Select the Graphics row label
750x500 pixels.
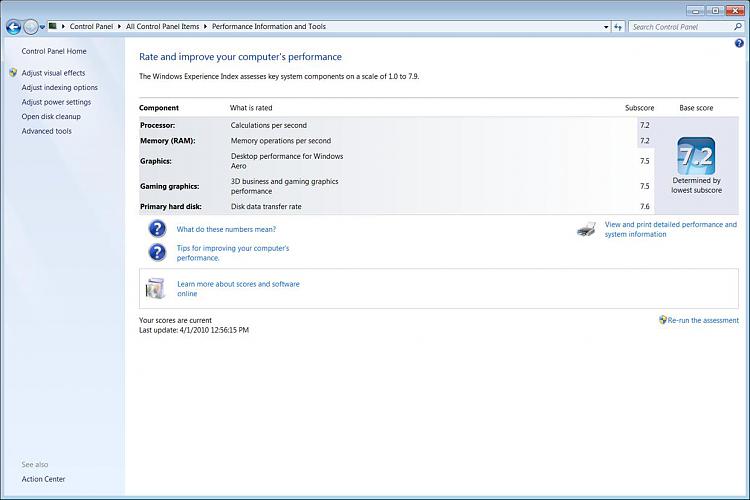[155, 161]
